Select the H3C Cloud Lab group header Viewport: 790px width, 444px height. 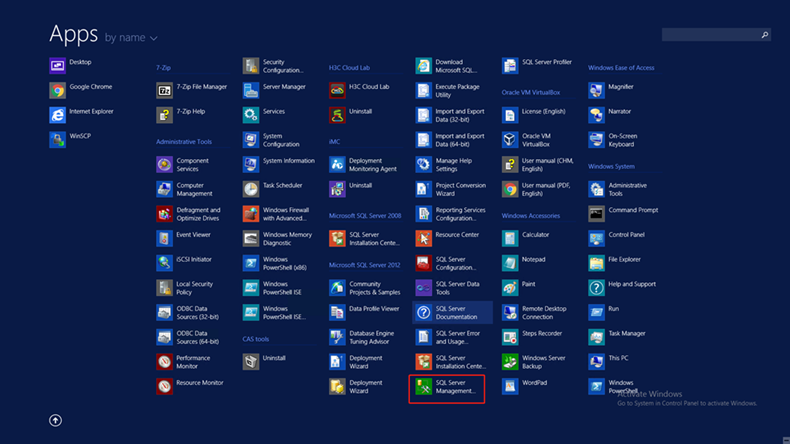[349, 68]
